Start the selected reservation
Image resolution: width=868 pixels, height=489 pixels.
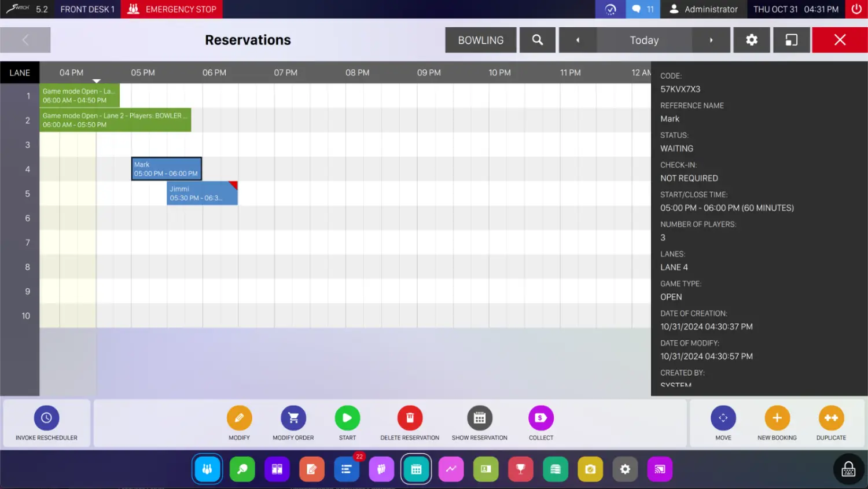tap(347, 423)
